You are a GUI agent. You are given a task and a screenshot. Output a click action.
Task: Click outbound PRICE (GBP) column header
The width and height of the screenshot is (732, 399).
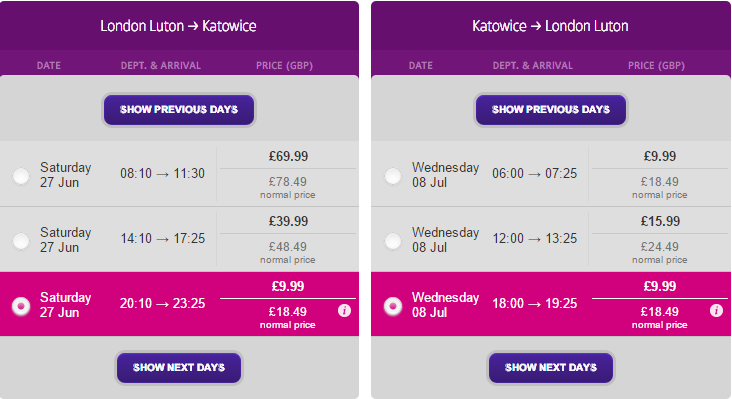pyautogui.click(x=284, y=65)
